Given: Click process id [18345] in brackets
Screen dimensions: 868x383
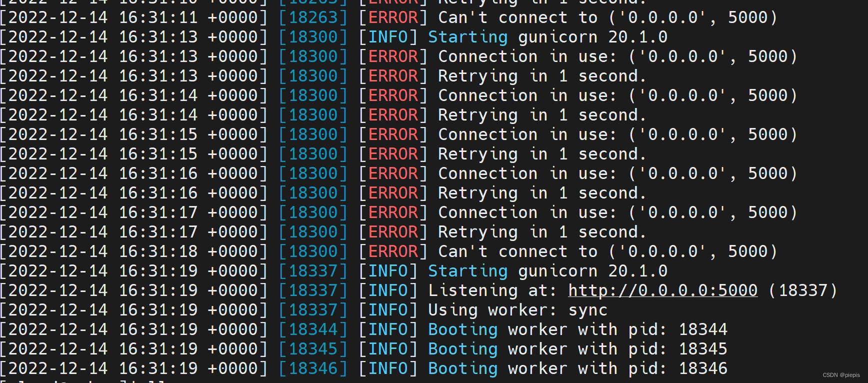Looking at the screenshot, I should pyautogui.click(x=313, y=349).
